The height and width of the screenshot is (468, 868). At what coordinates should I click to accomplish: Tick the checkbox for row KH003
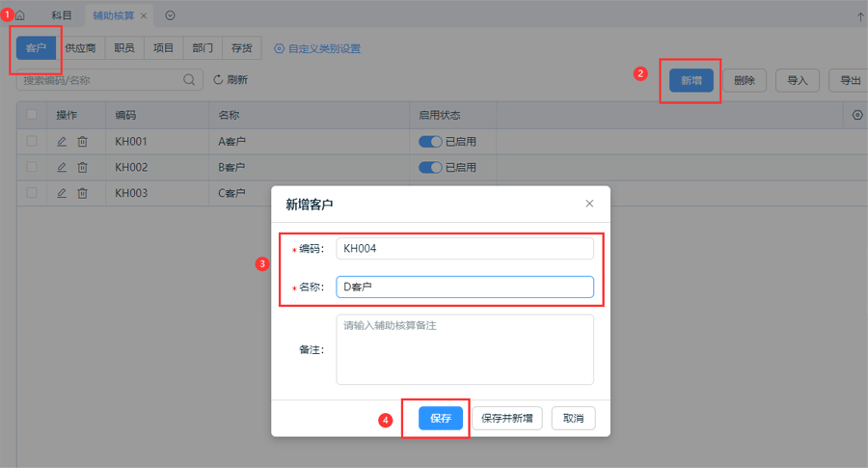[x=32, y=193]
